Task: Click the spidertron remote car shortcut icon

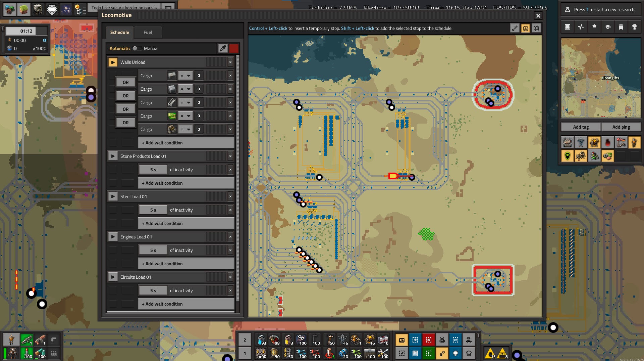Action: coord(469,340)
